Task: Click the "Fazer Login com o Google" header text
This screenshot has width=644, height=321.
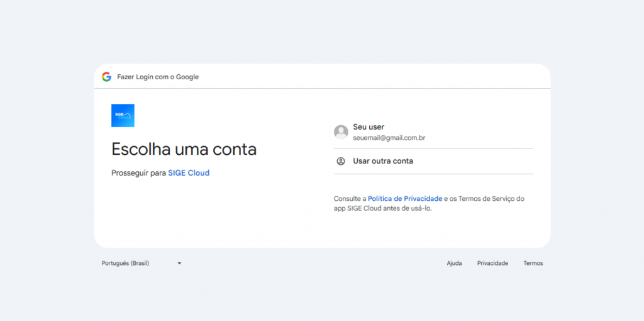Action: tap(158, 77)
